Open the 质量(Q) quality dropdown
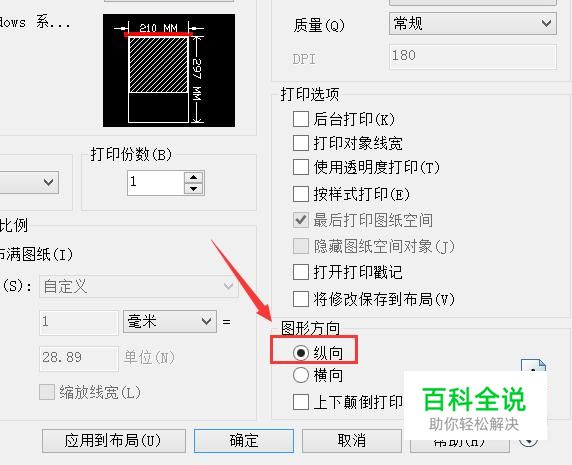The width and height of the screenshot is (572, 465). [x=473, y=24]
